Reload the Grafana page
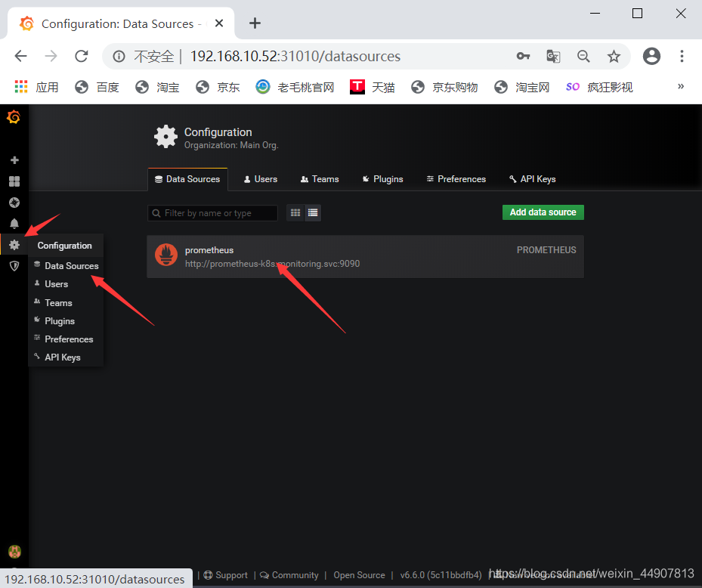The width and height of the screenshot is (702, 588). coord(82,56)
